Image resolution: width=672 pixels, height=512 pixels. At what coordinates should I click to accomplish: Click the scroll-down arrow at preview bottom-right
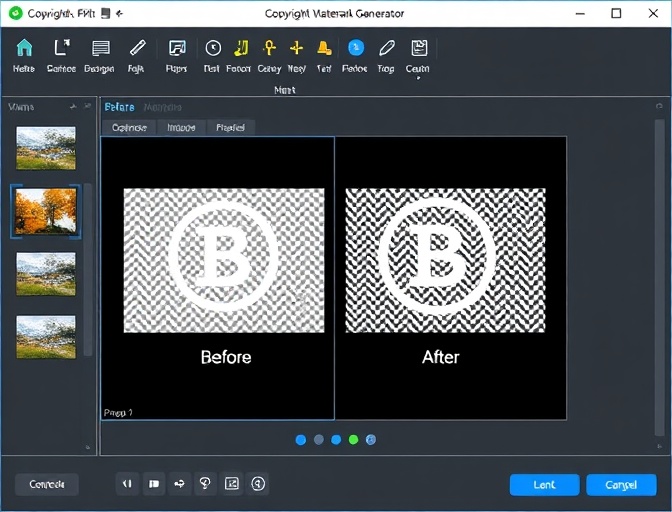(x=660, y=446)
